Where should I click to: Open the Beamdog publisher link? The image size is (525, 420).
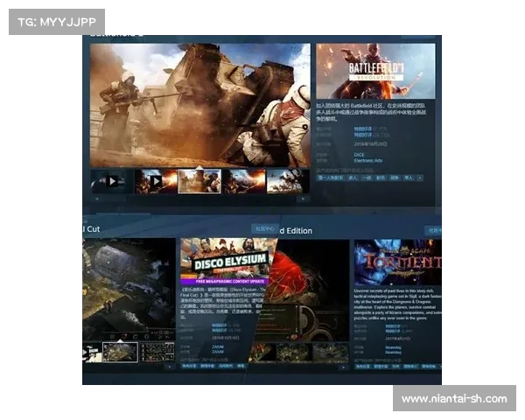(393, 353)
